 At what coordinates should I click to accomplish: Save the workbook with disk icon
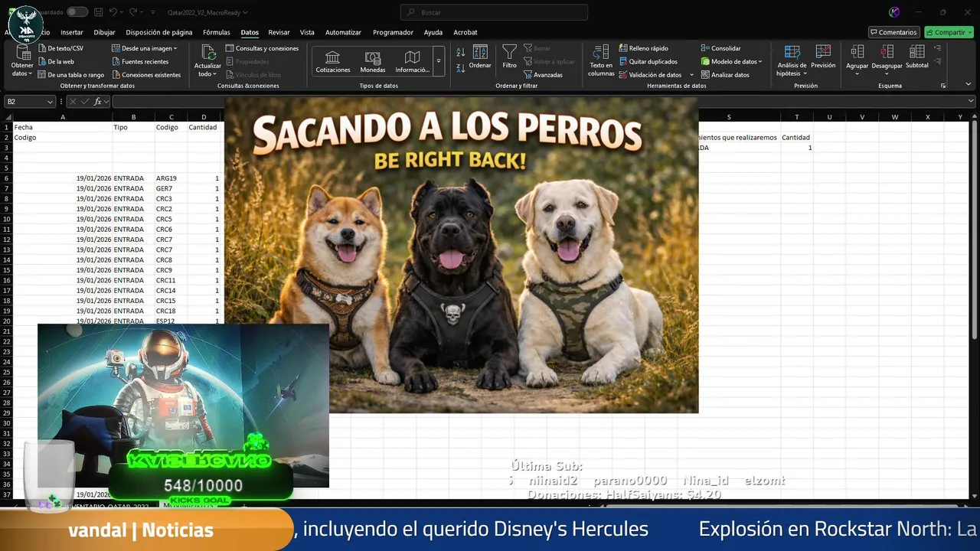(98, 12)
